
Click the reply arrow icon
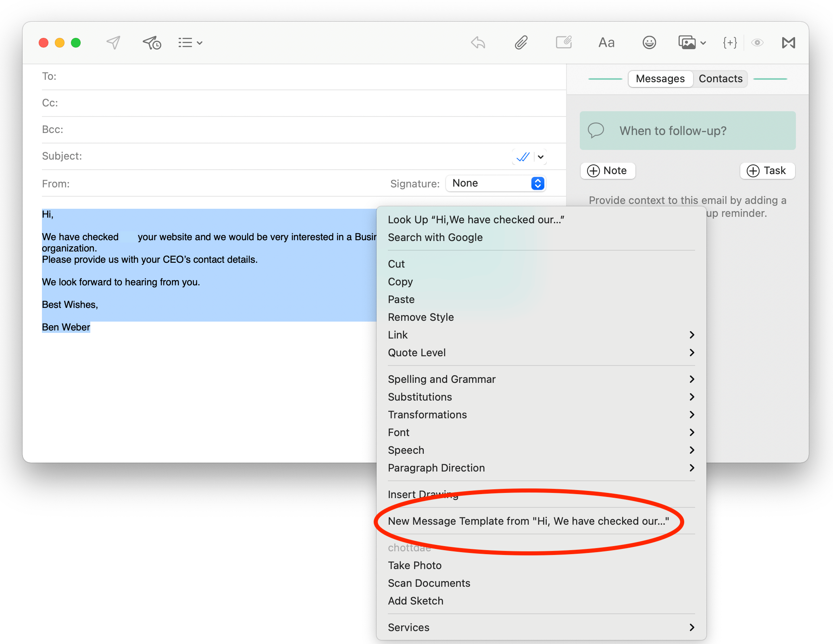[478, 42]
